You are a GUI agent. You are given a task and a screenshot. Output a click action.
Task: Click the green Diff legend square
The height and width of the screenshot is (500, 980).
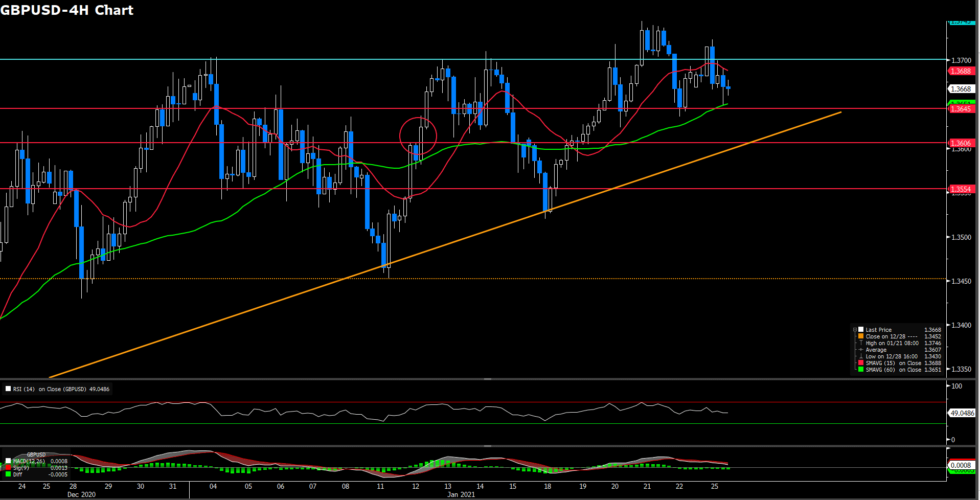click(8, 474)
